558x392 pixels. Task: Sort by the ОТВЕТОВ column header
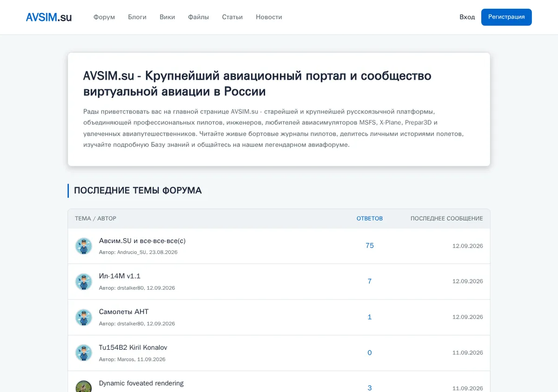click(370, 219)
